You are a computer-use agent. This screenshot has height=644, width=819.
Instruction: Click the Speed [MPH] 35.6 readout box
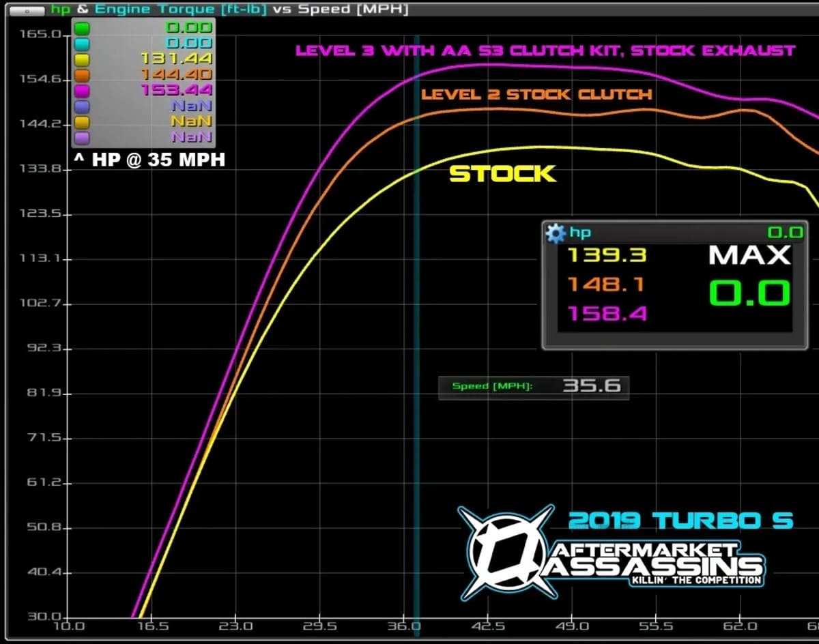click(x=533, y=387)
